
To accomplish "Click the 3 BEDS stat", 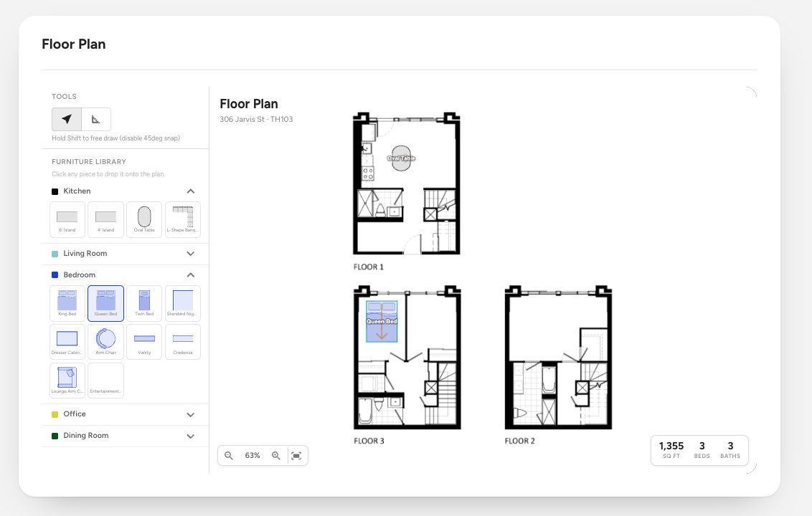I will [x=702, y=450].
